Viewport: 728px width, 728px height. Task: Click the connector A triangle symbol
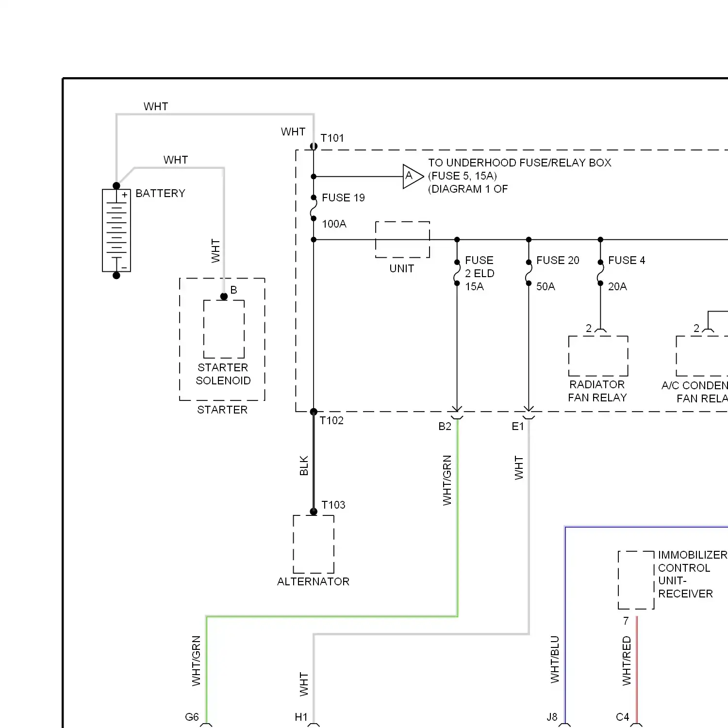413,176
